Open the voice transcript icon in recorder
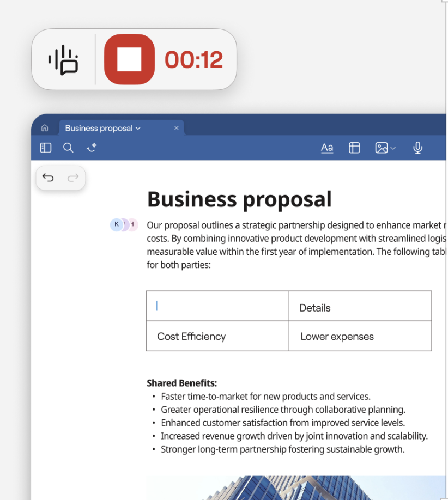Image resolution: width=448 pixels, height=500 pixels. [63, 59]
